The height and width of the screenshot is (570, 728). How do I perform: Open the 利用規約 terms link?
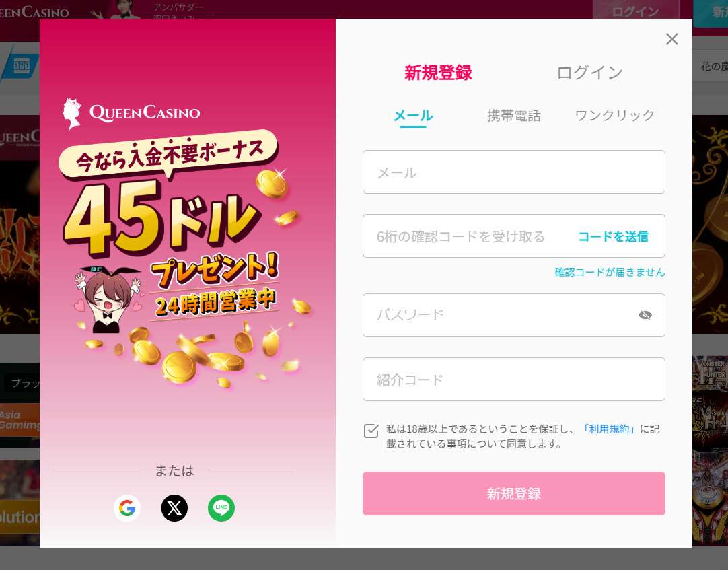[609, 429]
